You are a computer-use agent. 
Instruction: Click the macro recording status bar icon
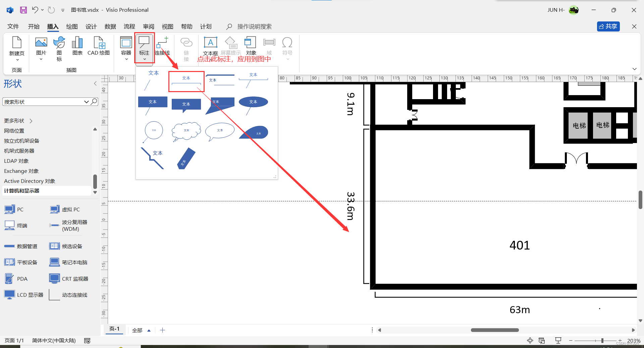(x=87, y=341)
